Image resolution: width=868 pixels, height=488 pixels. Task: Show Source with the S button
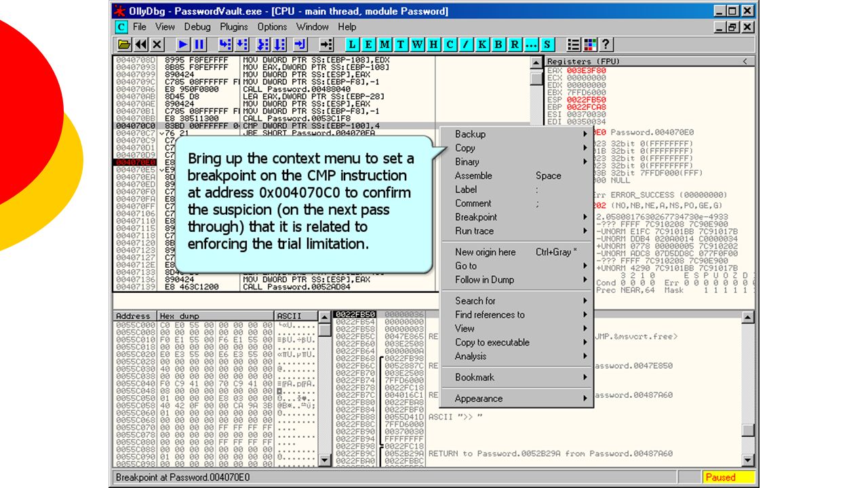(548, 45)
